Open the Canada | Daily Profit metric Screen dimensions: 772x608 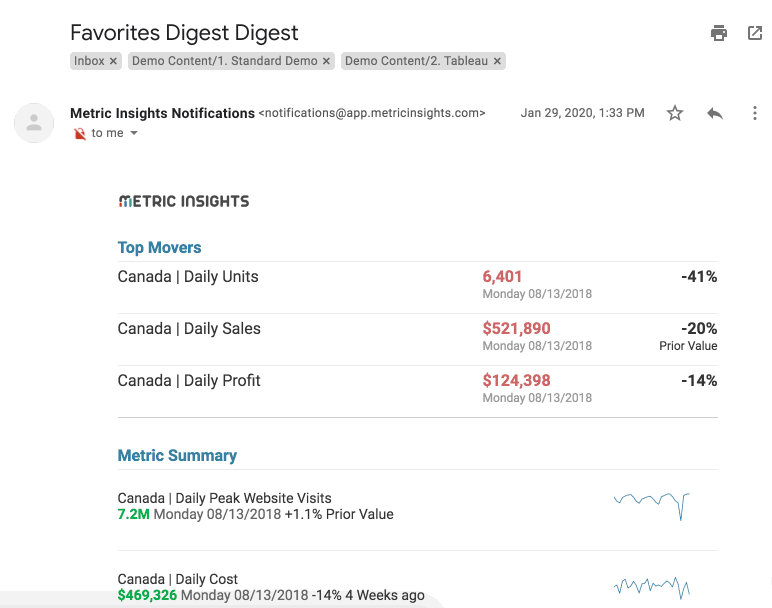click(189, 381)
